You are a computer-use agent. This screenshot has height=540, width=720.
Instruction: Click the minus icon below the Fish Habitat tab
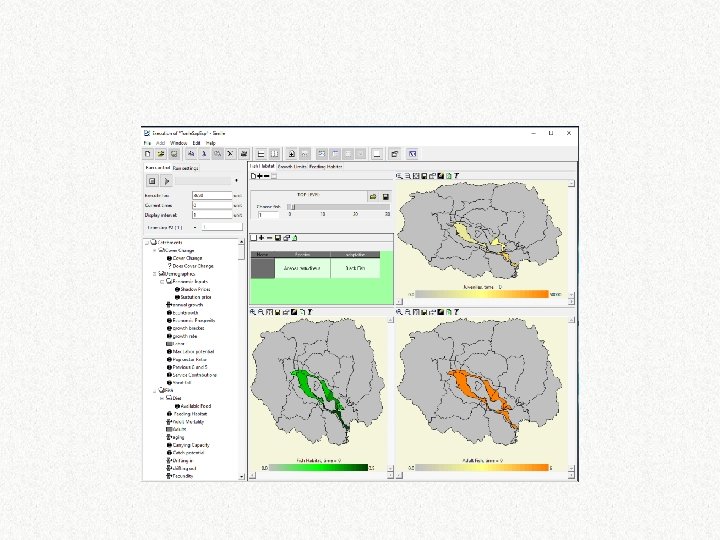click(x=267, y=176)
